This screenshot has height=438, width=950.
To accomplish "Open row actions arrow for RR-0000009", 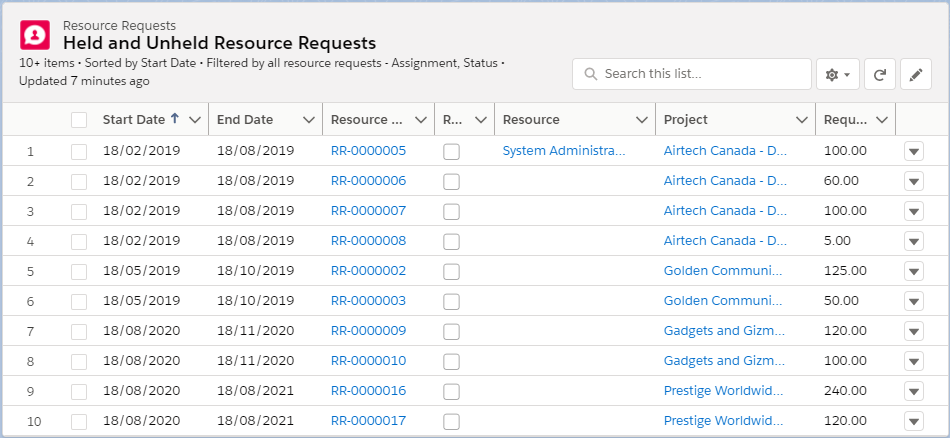I will tap(913, 331).
